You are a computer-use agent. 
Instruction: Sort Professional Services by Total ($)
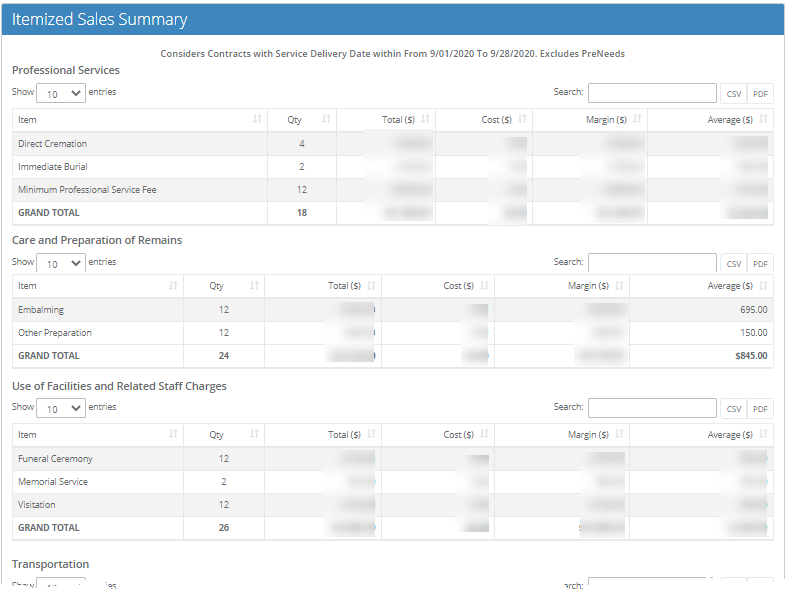click(386, 120)
